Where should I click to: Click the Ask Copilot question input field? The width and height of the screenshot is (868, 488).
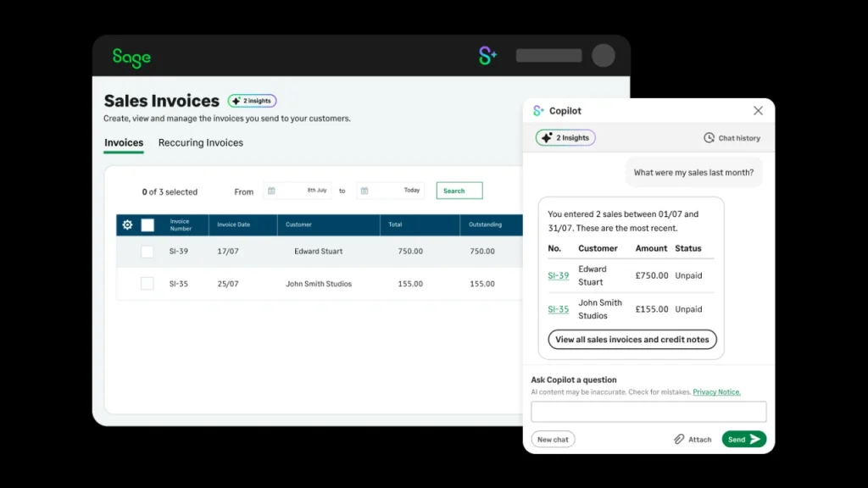648,412
